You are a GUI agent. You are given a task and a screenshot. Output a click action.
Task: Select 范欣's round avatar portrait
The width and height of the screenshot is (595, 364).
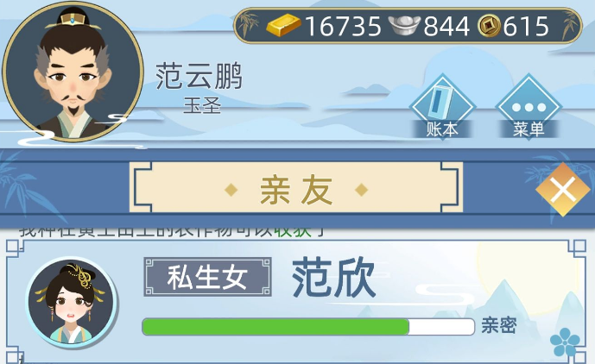[72, 302]
